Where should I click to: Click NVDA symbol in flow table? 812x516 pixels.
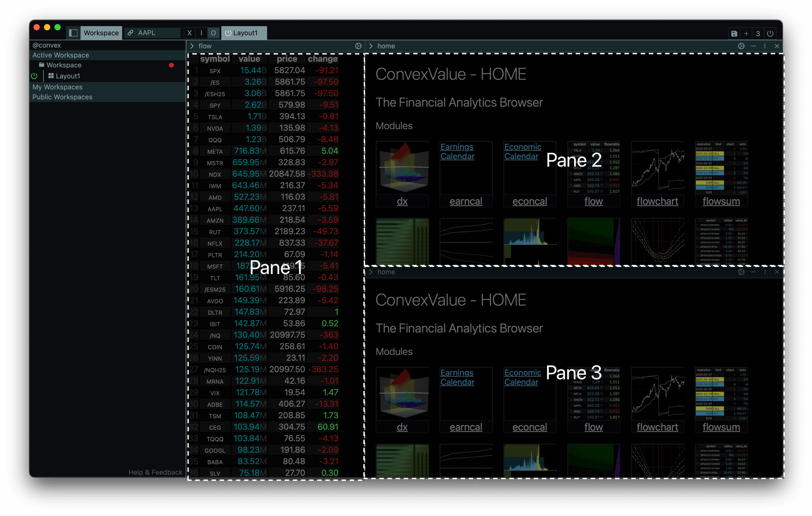(x=215, y=128)
